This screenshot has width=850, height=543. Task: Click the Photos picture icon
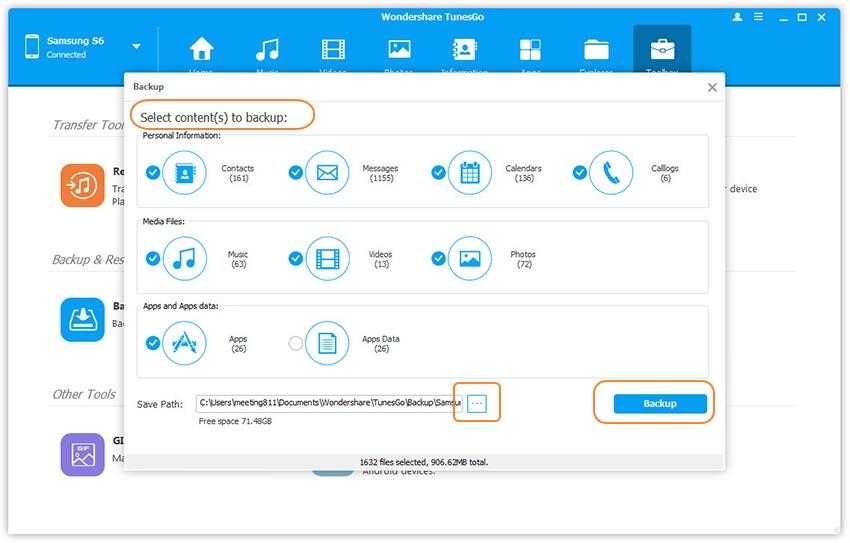470,258
